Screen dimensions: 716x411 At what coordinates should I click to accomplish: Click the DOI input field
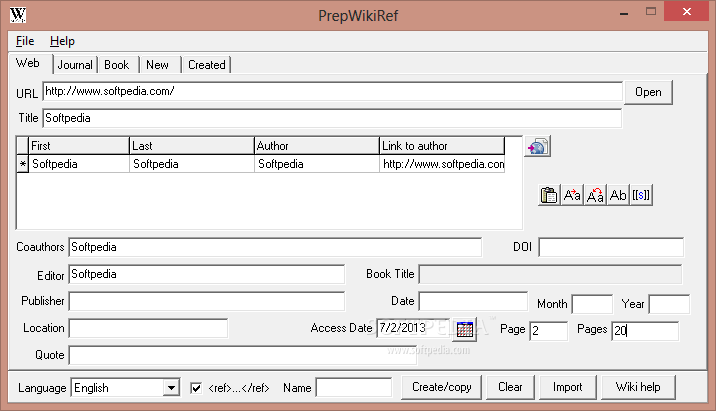(x=611, y=247)
